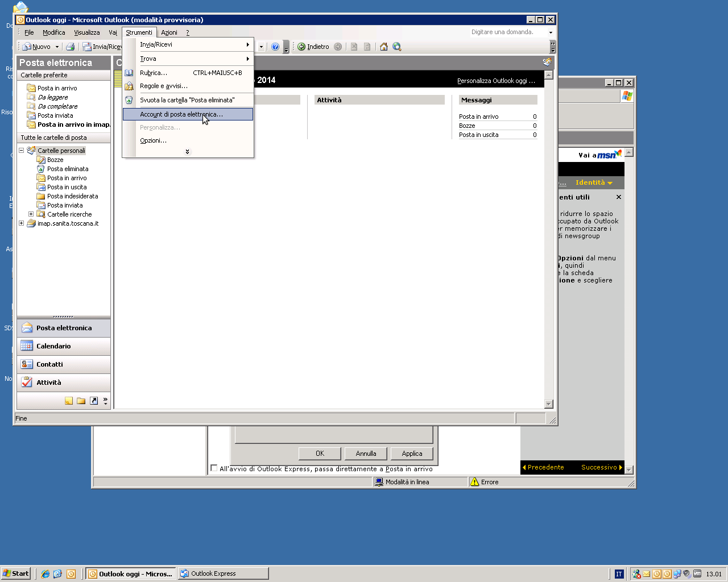Click the Outlook quick launch icon
Image resolution: width=728 pixels, height=582 pixels.
click(x=71, y=573)
